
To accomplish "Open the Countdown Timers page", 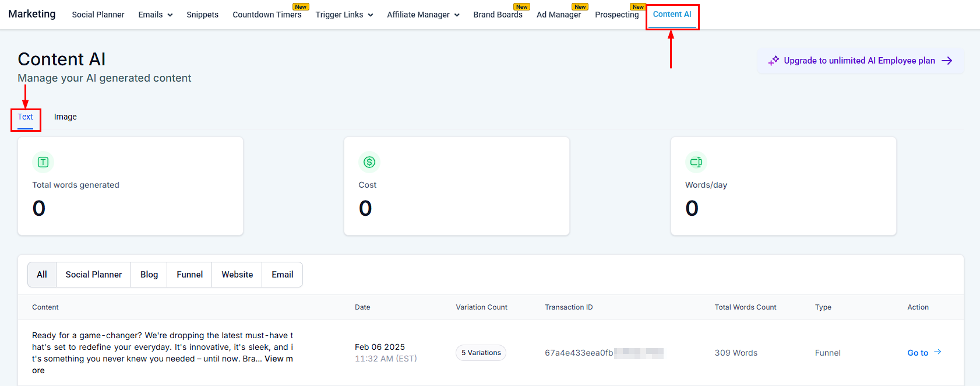I will point(267,15).
